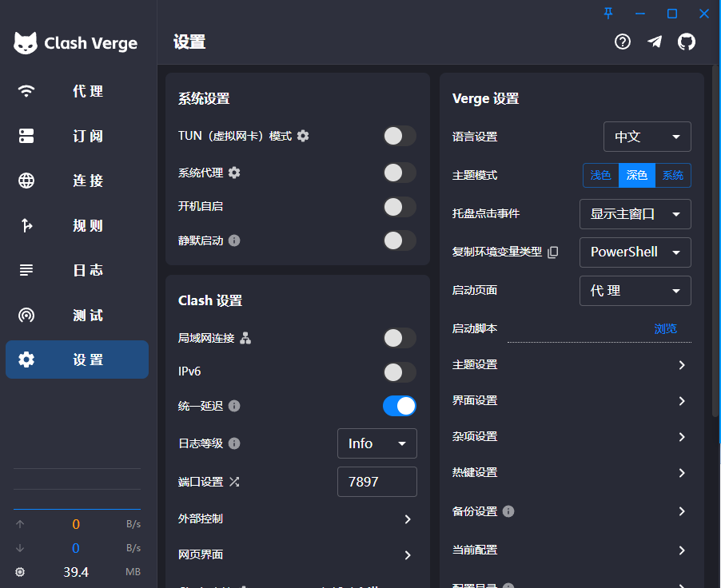Expand 杂项设置 row

[x=572, y=436]
